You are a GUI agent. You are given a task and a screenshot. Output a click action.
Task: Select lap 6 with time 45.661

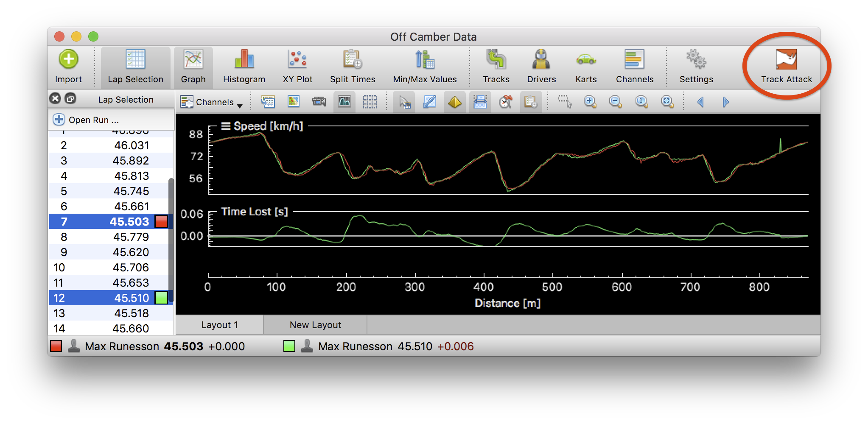pyautogui.click(x=109, y=206)
